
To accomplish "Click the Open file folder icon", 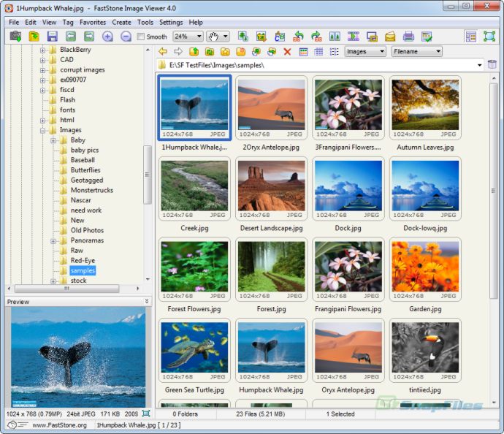I will point(34,37).
